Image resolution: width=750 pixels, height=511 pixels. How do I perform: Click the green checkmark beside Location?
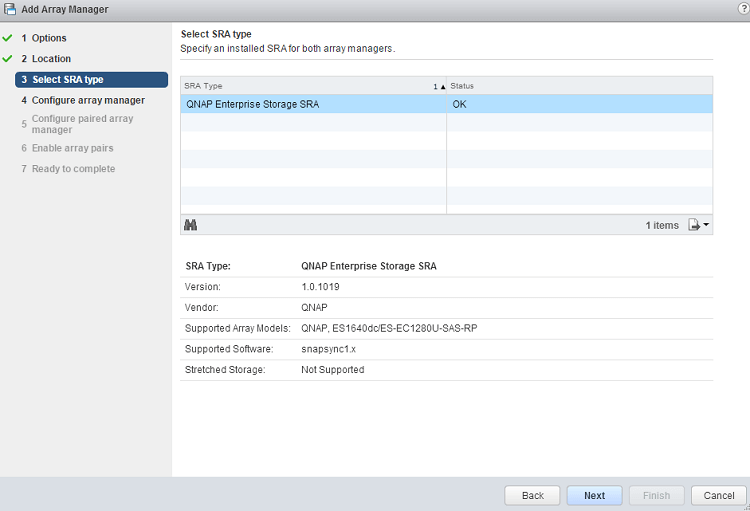coord(7,59)
